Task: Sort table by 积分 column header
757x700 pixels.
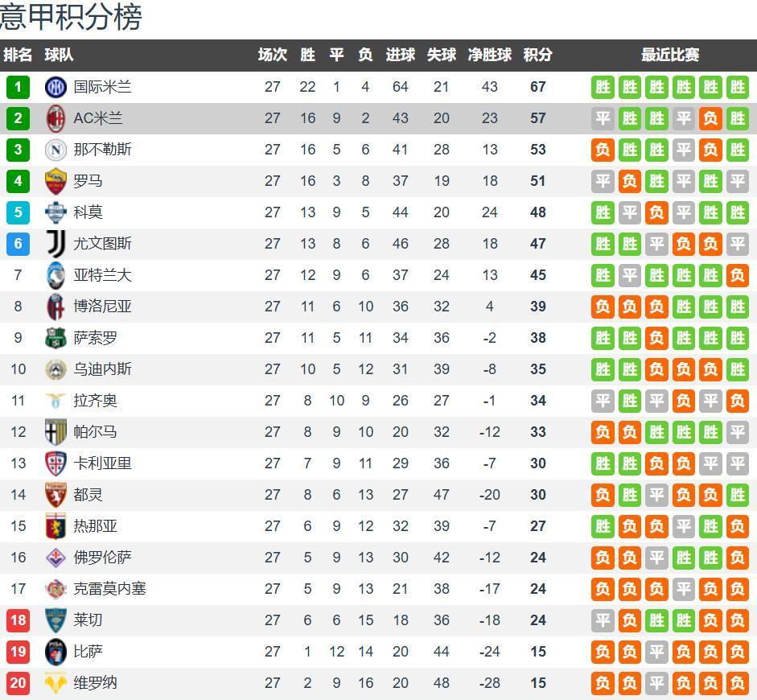Action: tap(537, 55)
